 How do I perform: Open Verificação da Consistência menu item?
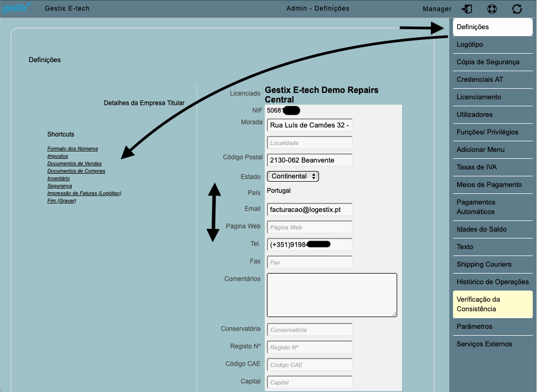[x=492, y=304]
